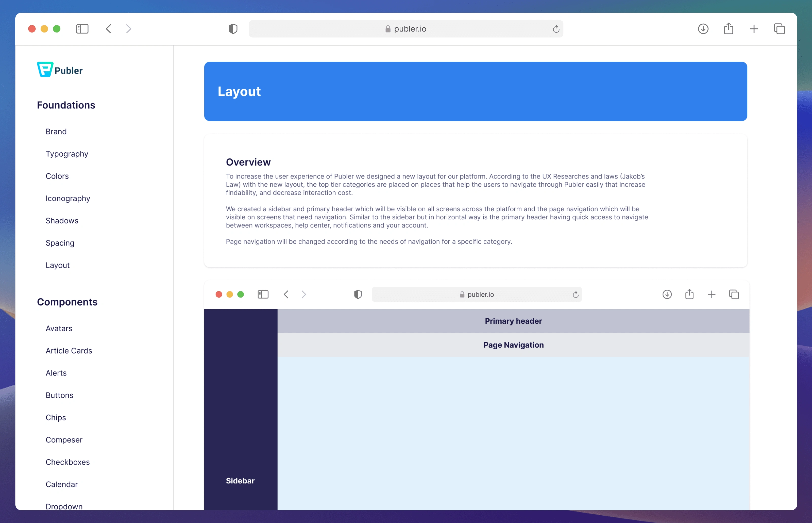The width and height of the screenshot is (812, 523).
Task: Click the Primary header bar in mockup
Action: tap(513, 321)
